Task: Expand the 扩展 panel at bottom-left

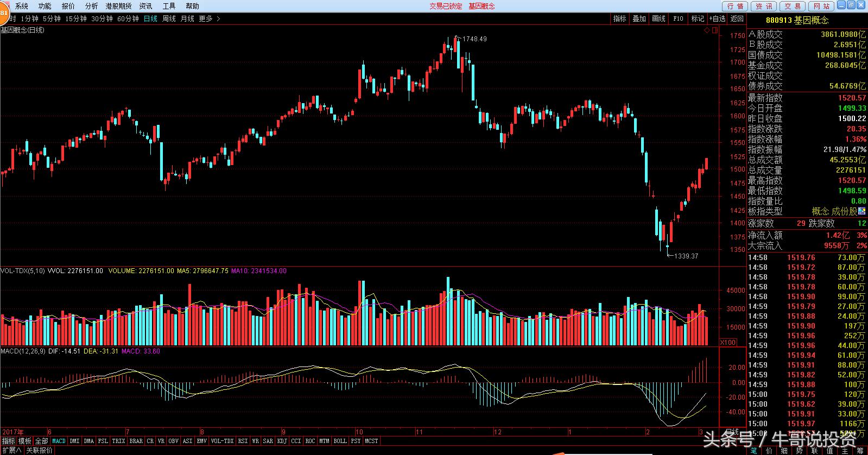Action: pyautogui.click(x=11, y=450)
